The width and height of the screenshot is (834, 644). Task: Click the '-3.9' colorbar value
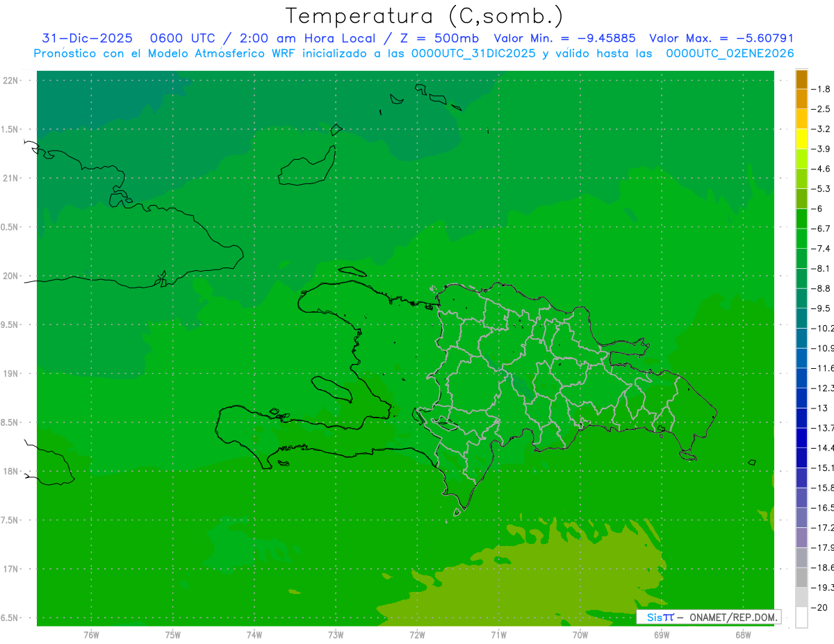(821, 149)
